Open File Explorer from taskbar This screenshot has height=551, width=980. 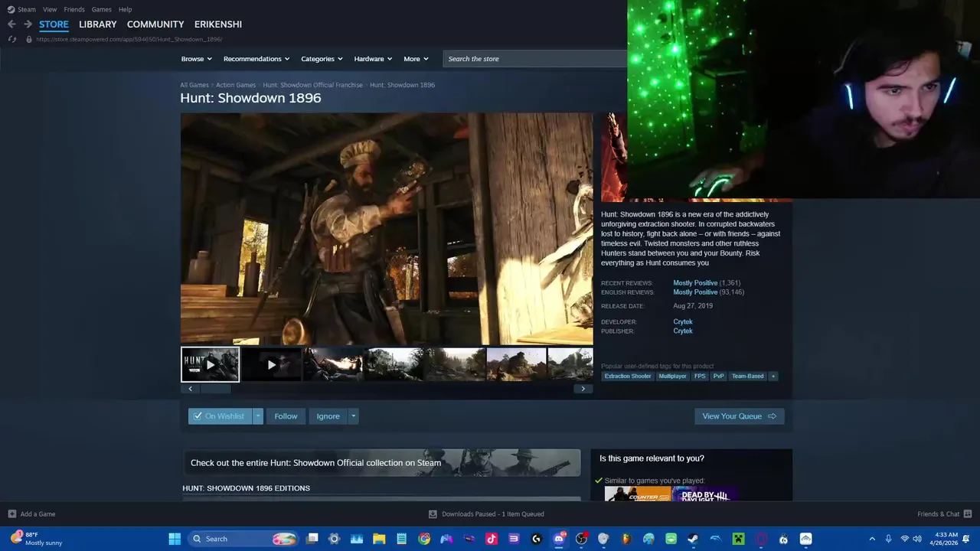379,539
